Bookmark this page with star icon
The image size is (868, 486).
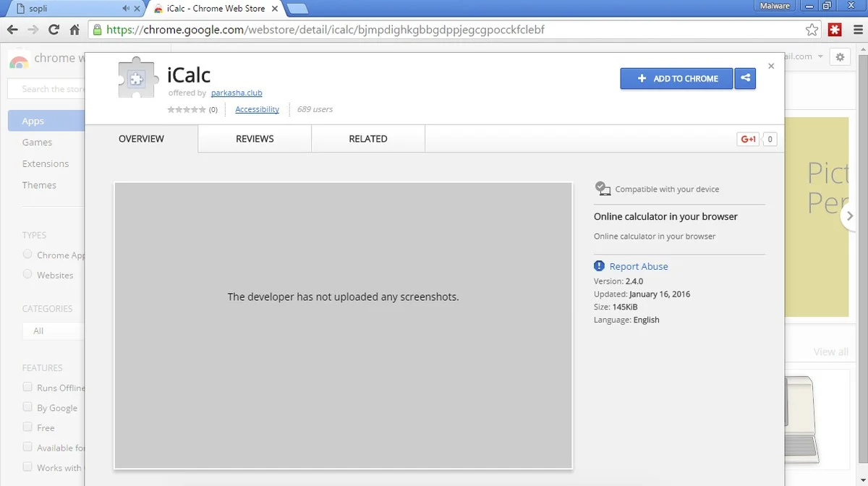click(812, 30)
